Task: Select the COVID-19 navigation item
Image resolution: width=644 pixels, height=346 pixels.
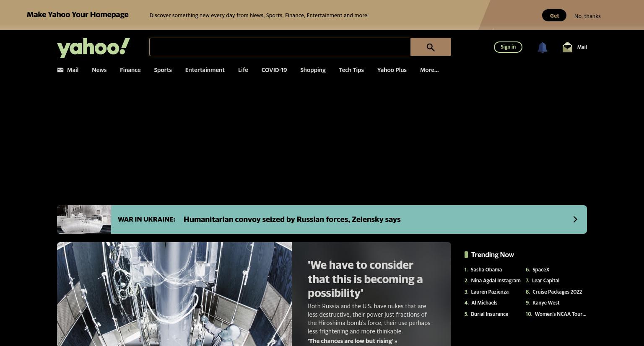Action: point(274,70)
